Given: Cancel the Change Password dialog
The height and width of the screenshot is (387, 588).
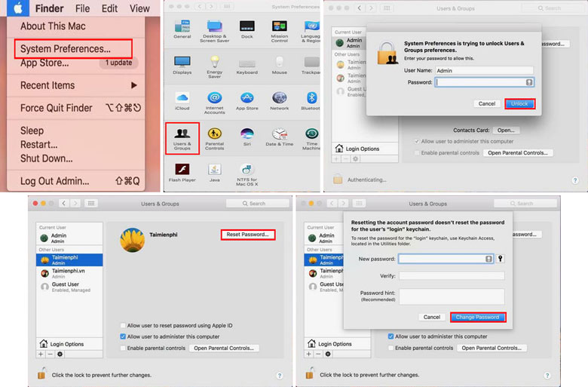Looking at the screenshot, I should click(432, 317).
